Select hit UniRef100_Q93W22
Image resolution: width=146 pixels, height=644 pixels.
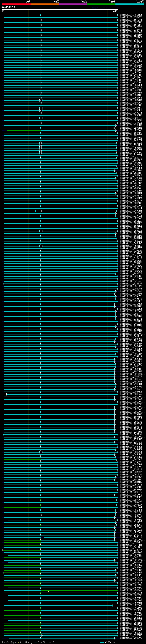tap(131, 17)
